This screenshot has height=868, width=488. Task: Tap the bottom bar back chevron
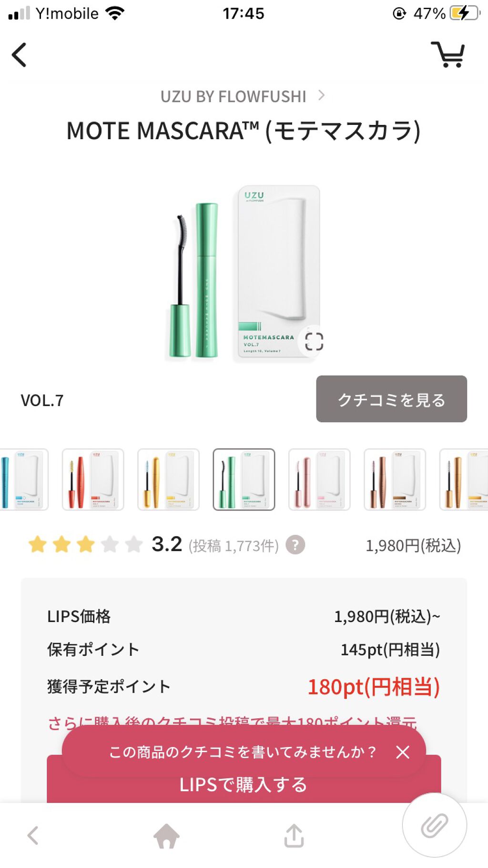(x=33, y=836)
